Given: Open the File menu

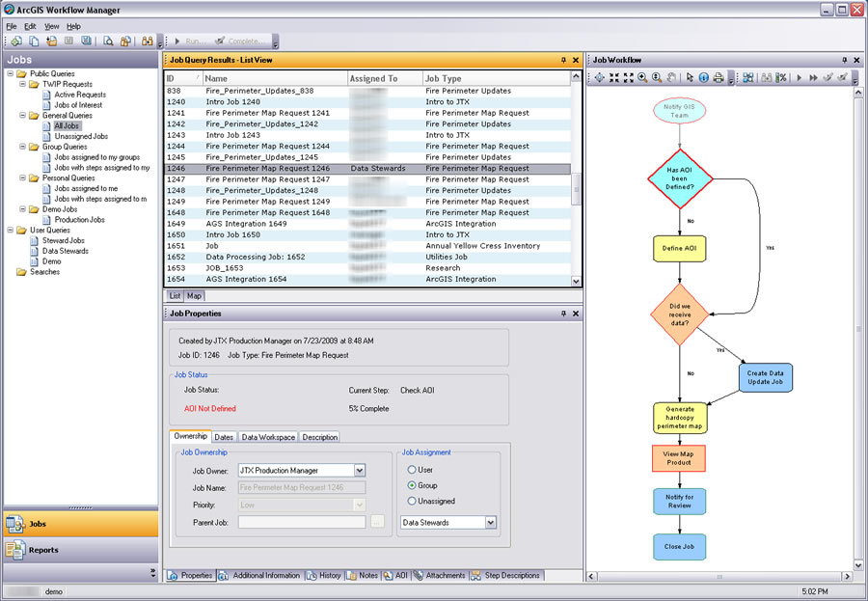Looking at the screenshot, I should [11, 26].
